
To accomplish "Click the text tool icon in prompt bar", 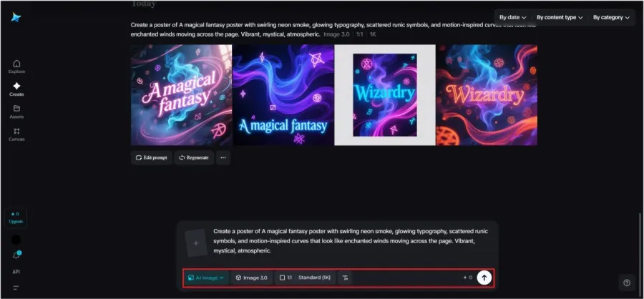I will click(345, 278).
